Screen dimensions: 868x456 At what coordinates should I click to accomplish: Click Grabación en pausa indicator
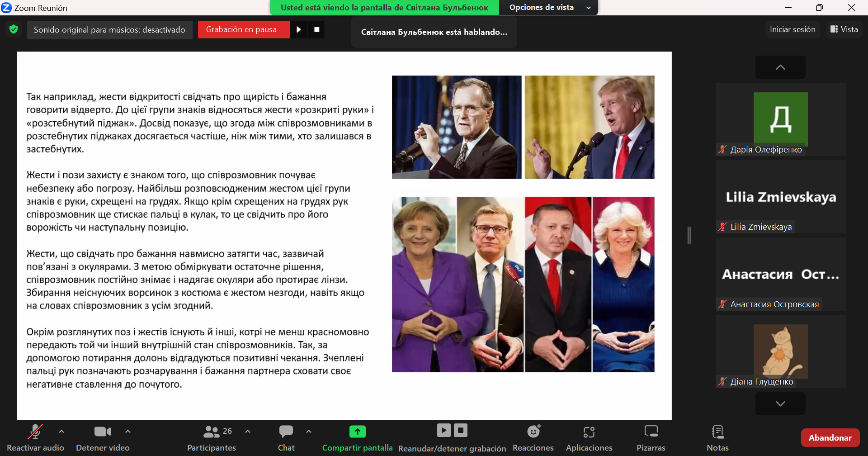(x=244, y=29)
